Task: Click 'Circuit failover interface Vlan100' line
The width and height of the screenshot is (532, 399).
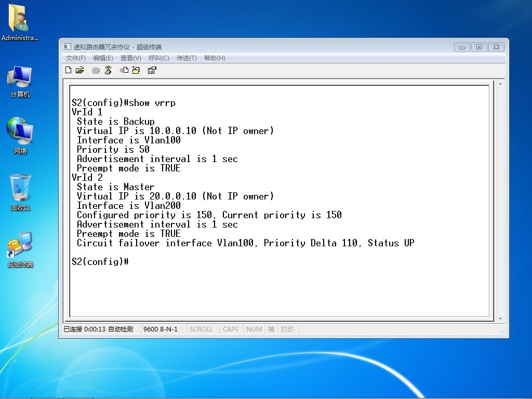Action: tap(245, 243)
